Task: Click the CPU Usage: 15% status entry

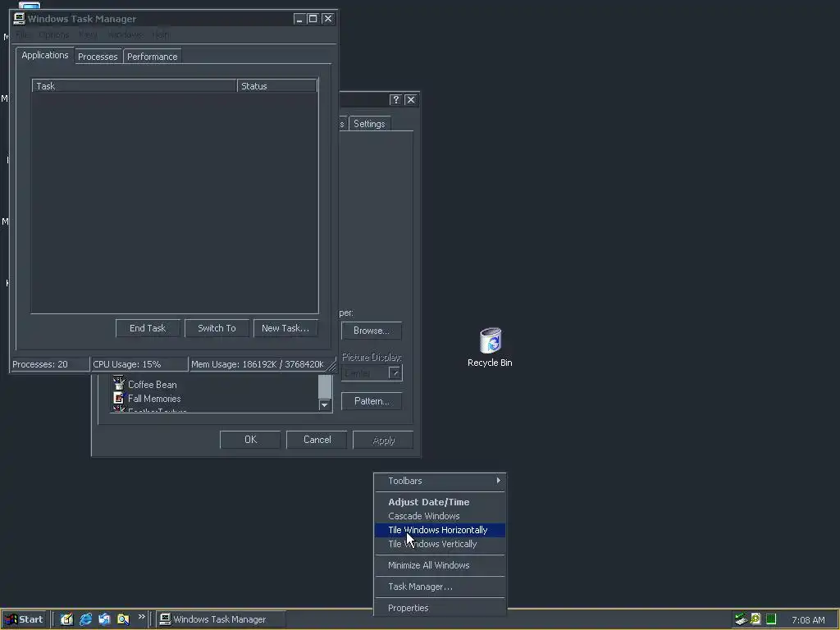Action: pos(139,364)
